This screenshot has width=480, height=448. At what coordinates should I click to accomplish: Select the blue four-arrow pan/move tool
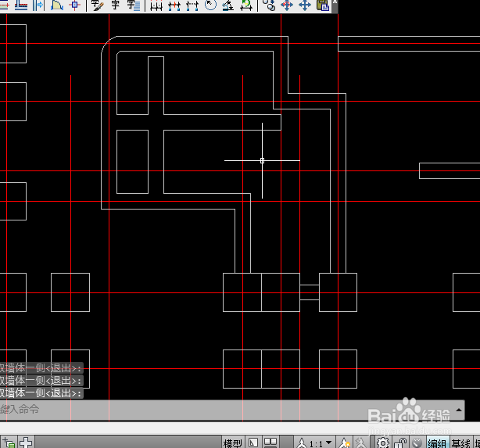click(x=305, y=5)
